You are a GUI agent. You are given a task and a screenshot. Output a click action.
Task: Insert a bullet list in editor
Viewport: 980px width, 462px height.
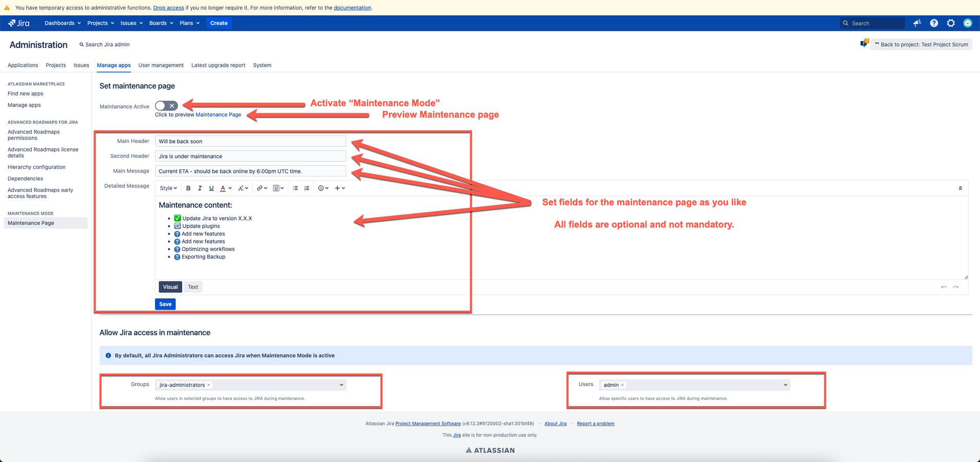(295, 188)
